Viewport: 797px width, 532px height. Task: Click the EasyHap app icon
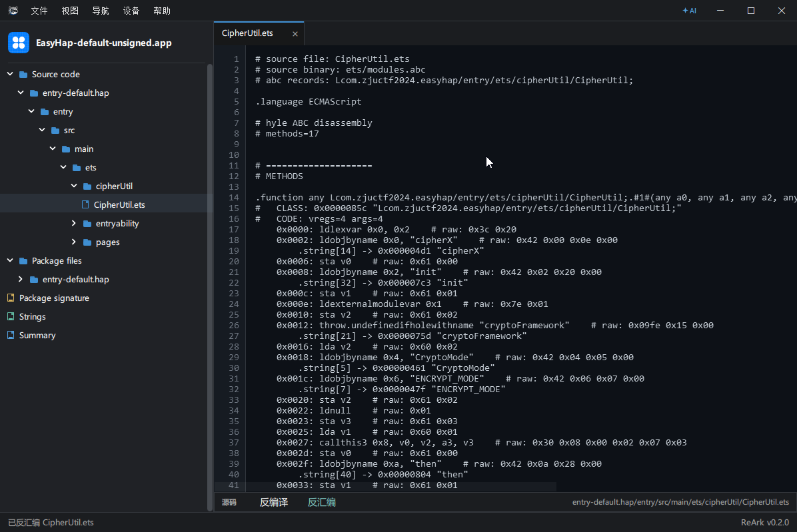[19, 43]
